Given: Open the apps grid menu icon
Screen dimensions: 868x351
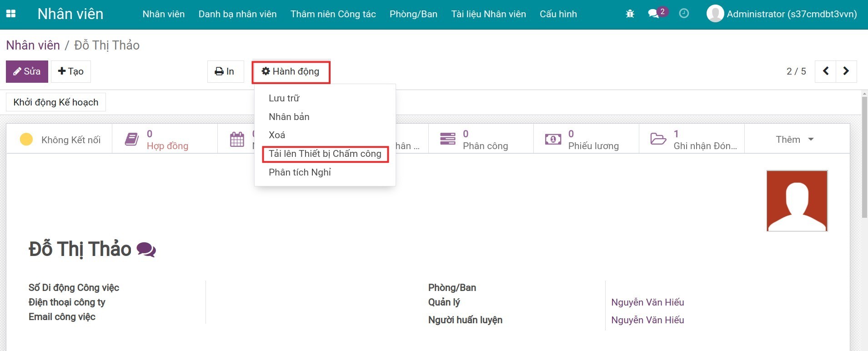Looking at the screenshot, I should [x=11, y=14].
